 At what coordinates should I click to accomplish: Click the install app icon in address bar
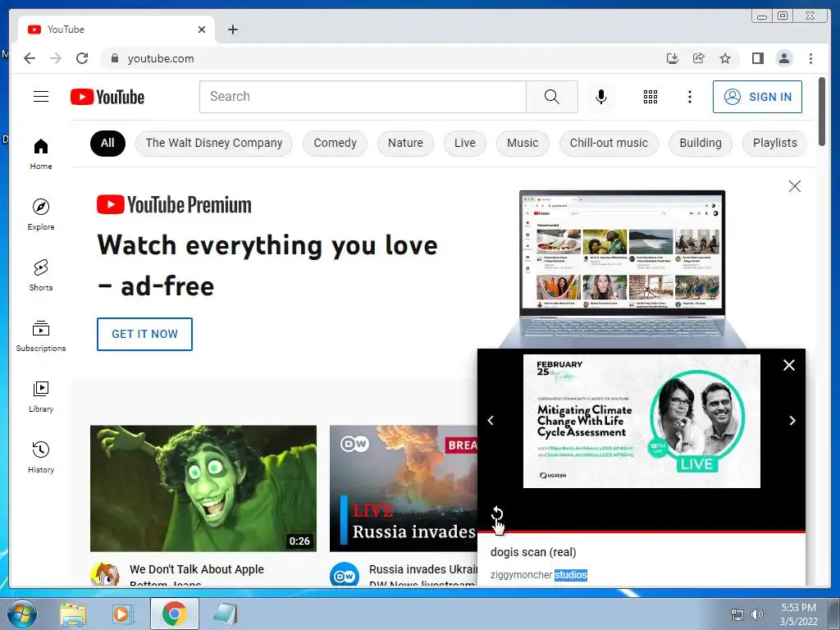click(x=673, y=58)
